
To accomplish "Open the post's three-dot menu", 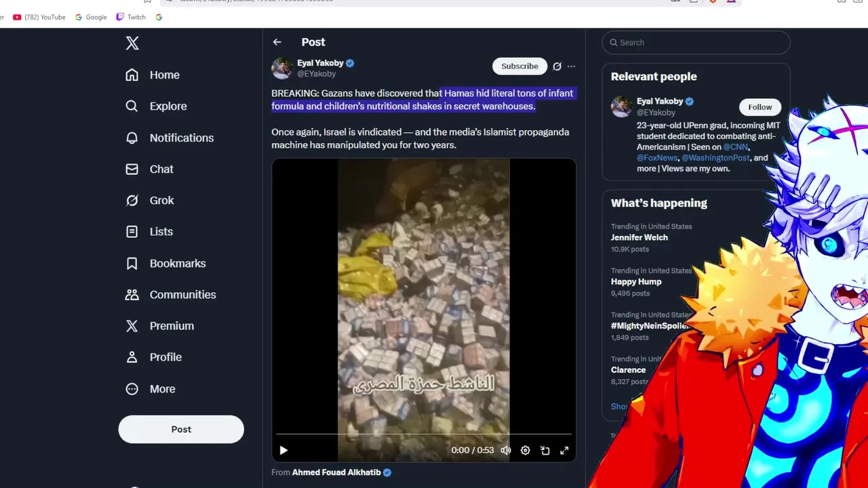I will point(571,66).
